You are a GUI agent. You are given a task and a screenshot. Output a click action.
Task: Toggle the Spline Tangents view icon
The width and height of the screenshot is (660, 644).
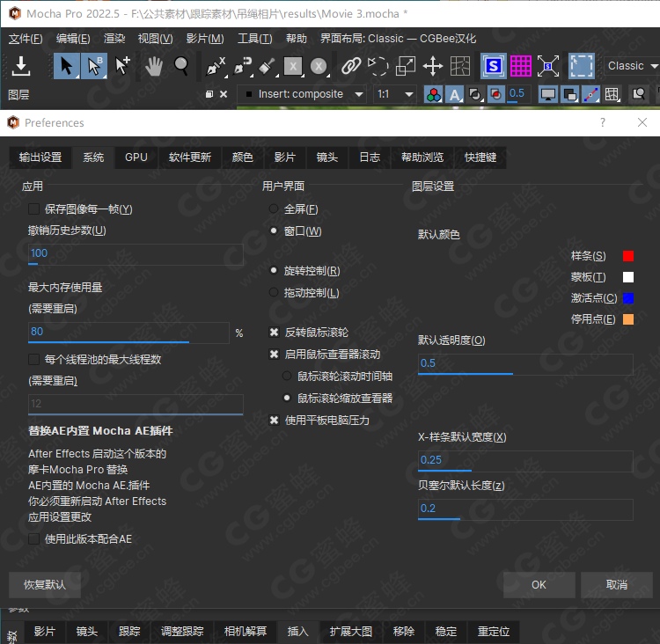pyautogui.click(x=590, y=94)
